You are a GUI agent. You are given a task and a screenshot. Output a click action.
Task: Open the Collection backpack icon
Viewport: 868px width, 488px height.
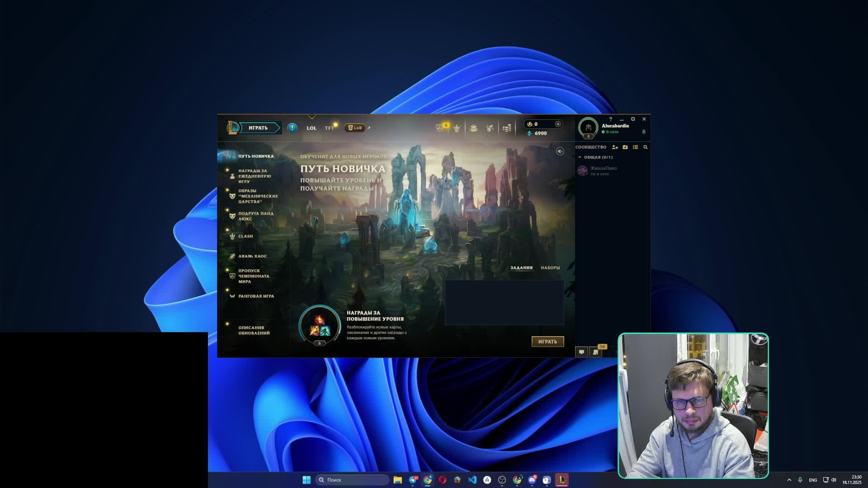(x=473, y=128)
